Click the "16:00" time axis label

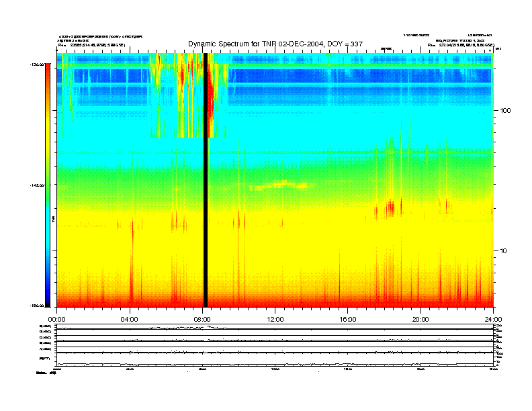click(x=348, y=320)
